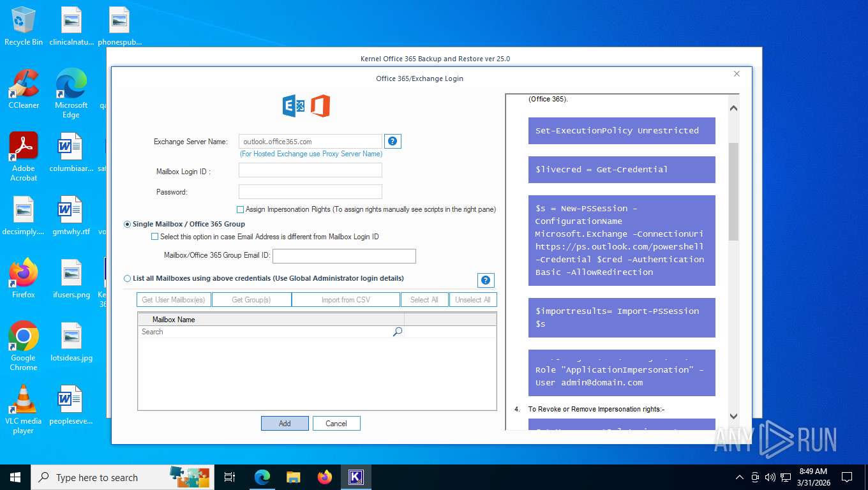Close the Office 365/Exchange Login dialog

737,74
